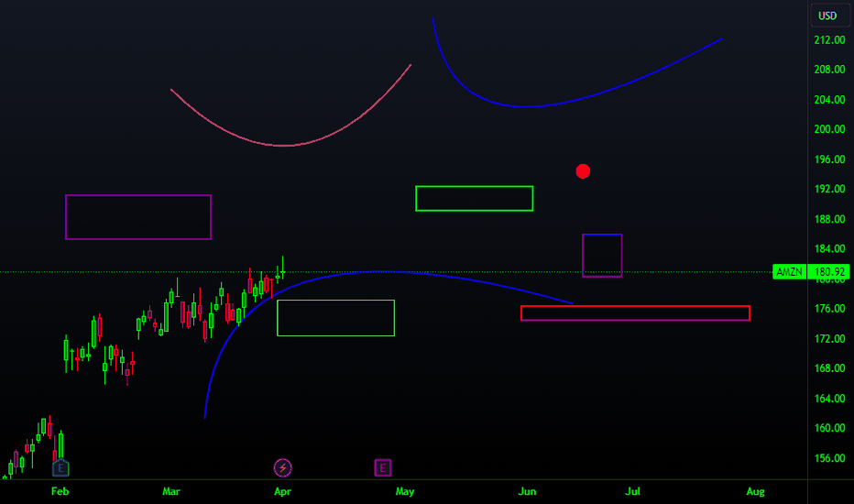Click the 164.00 price axis label
The height and width of the screenshot is (504, 854).
pyautogui.click(x=829, y=399)
